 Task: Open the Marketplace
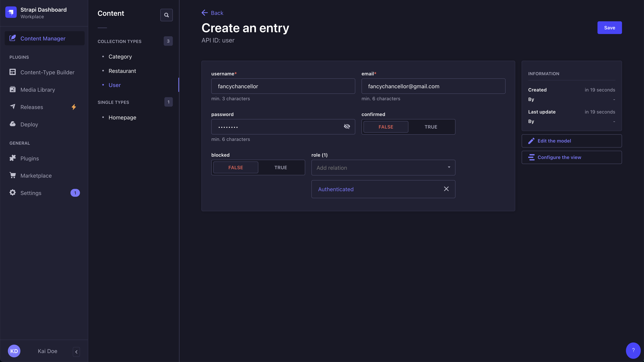tap(36, 175)
